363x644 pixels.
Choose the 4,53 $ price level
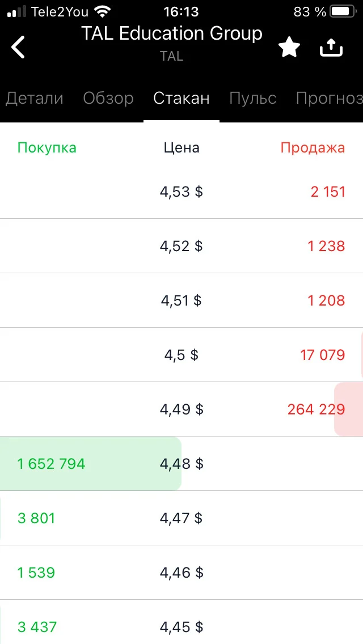181,192
